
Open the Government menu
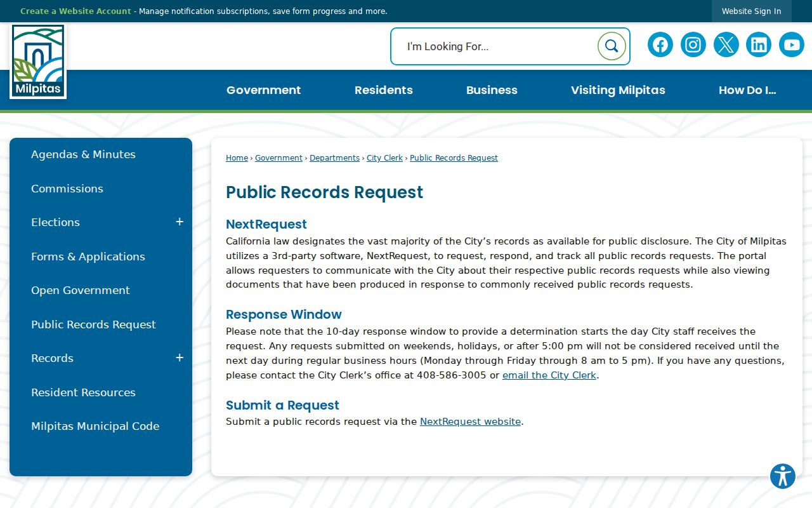(x=264, y=90)
